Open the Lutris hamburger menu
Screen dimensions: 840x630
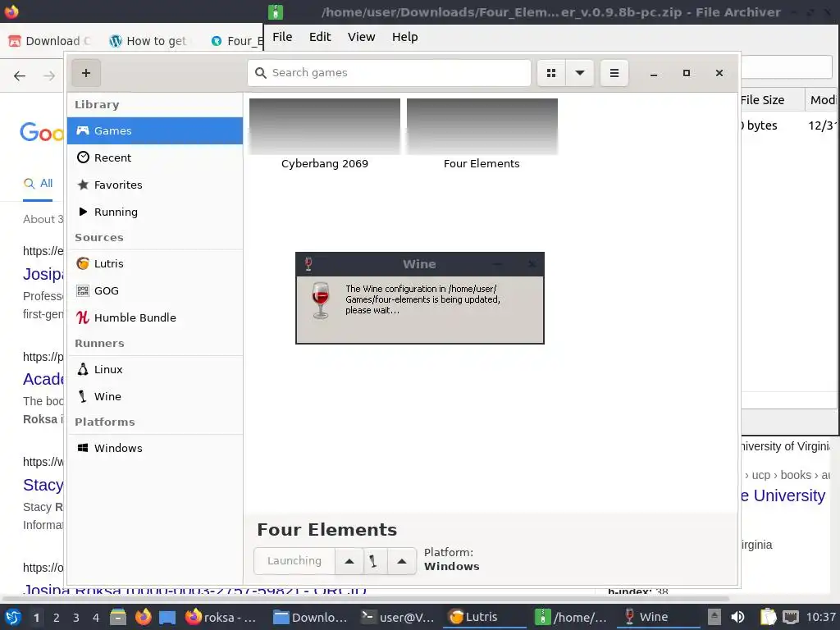coord(614,73)
